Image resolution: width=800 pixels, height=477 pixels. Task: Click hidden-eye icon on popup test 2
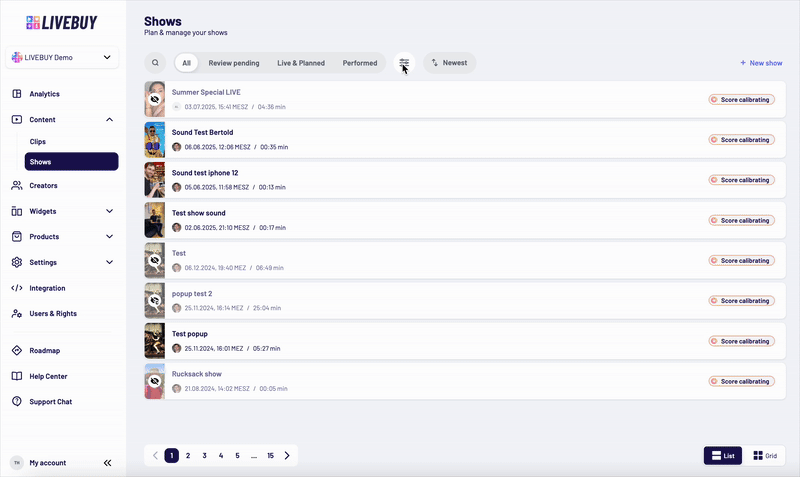[155, 300]
